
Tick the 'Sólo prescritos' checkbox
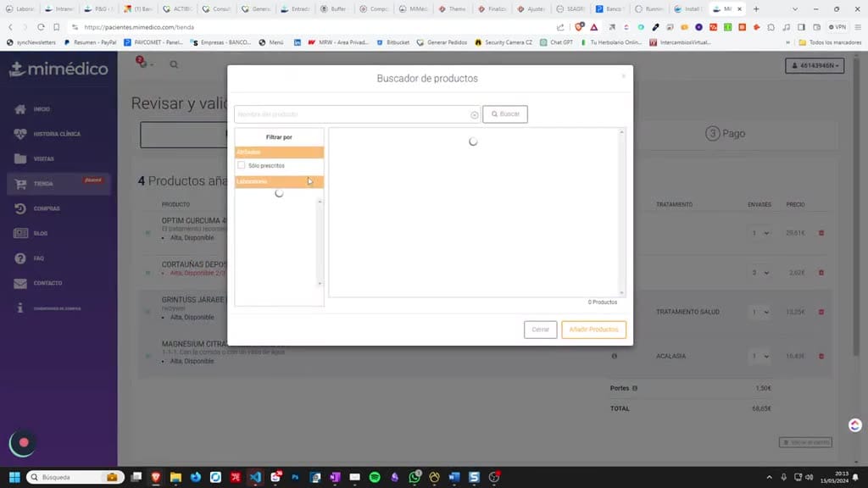(241, 165)
